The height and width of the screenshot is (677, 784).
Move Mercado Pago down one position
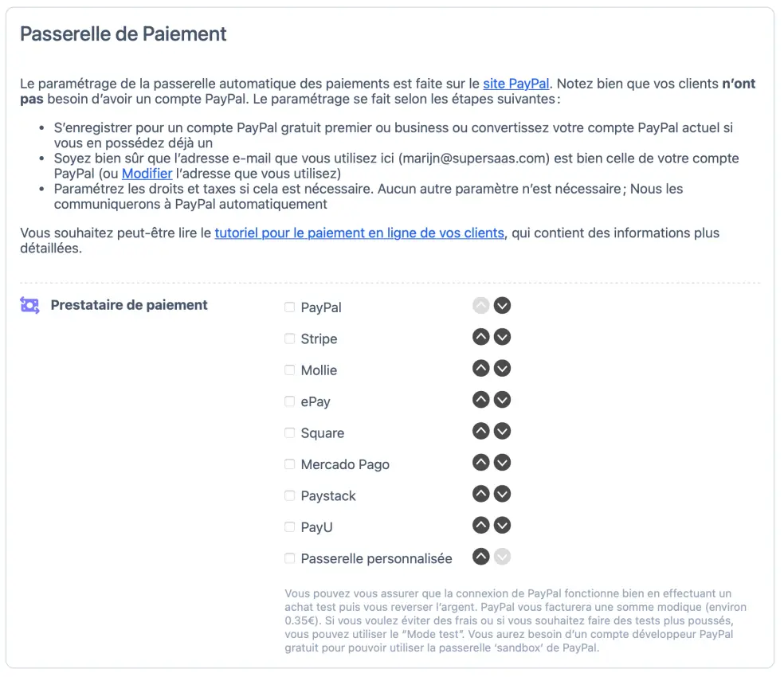(502, 462)
